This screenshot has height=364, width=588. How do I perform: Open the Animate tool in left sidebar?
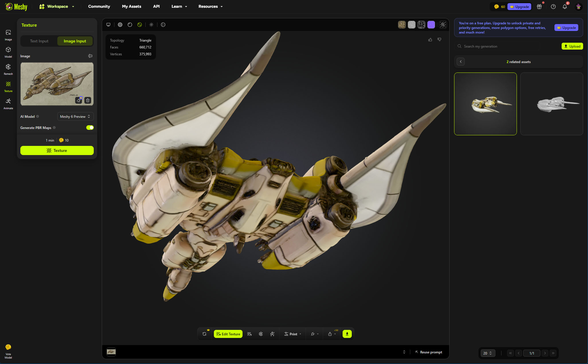click(8, 104)
